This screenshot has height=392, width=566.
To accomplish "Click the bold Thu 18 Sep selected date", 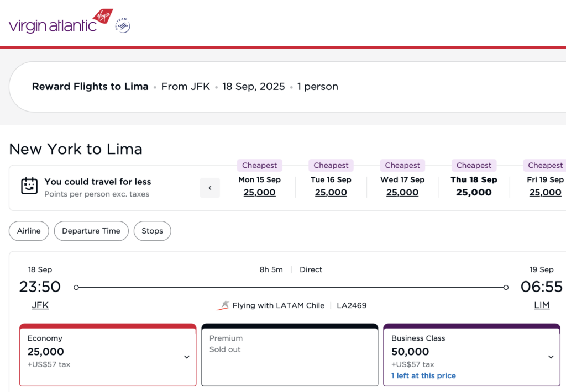I will (474, 179).
